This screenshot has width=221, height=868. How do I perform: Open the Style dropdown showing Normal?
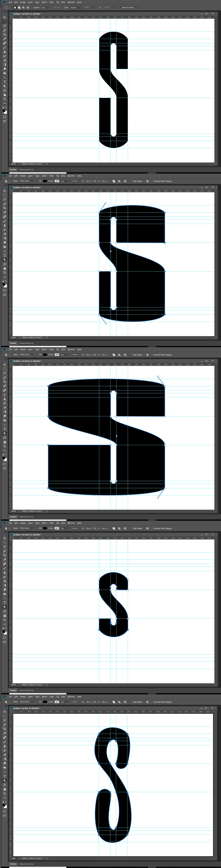[76, 7]
